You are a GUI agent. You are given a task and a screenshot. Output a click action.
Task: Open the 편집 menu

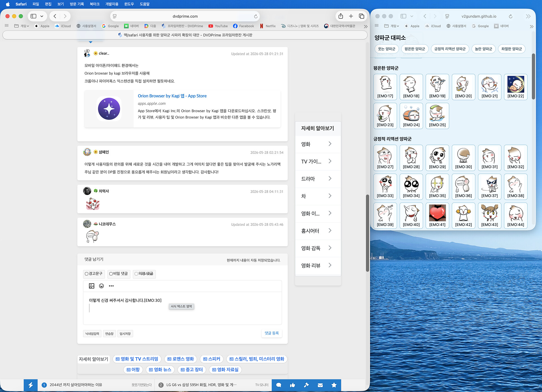[48, 4]
